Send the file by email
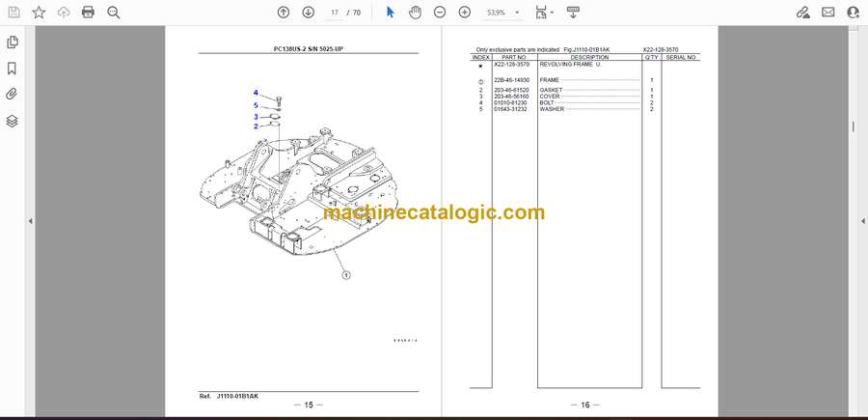868x420 pixels. 828,13
